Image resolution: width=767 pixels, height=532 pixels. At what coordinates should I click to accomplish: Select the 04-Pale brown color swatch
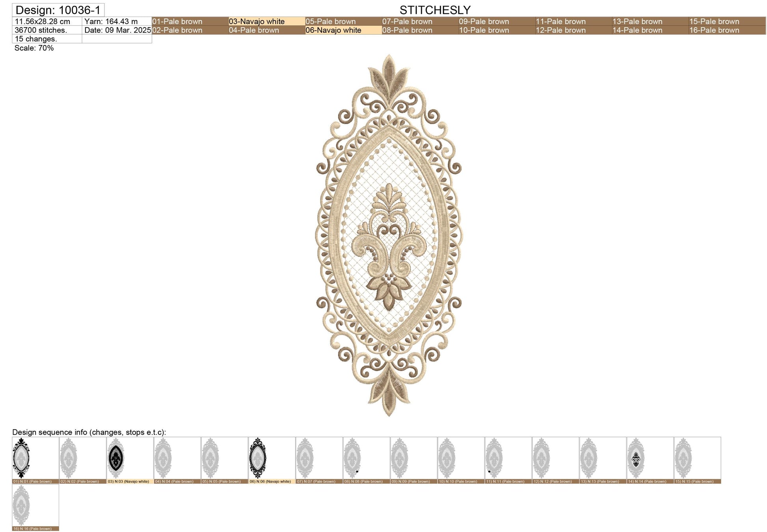267,30
